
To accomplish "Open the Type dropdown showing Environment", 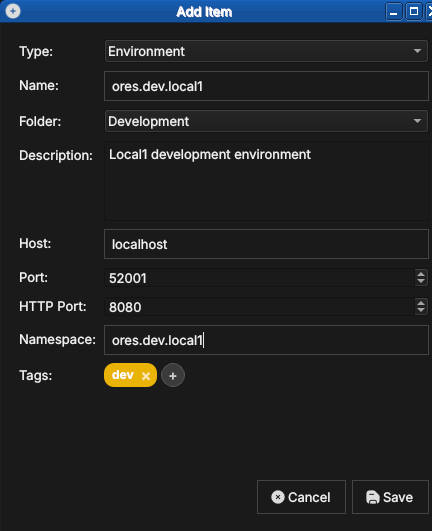I will 266,51.
